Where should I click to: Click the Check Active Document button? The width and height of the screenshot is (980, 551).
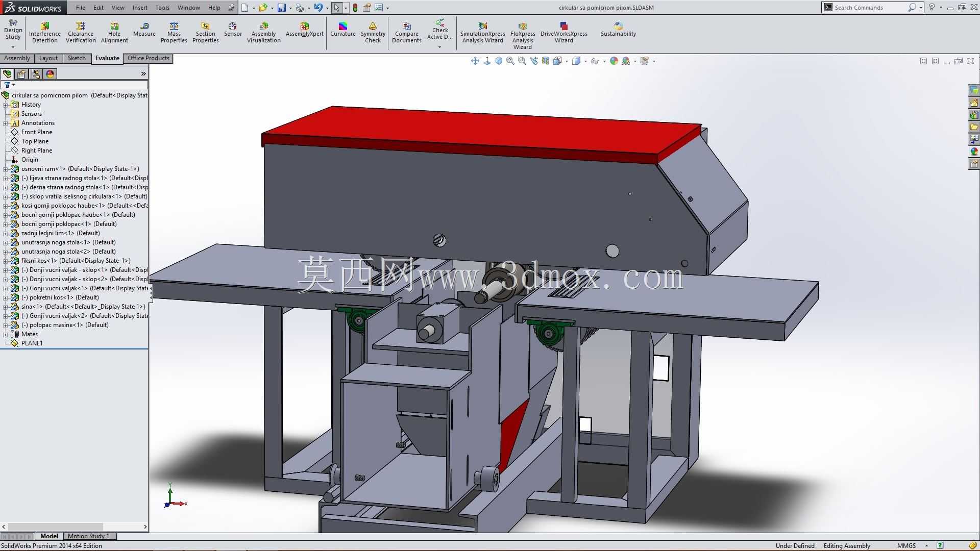[x=440, y=30]
